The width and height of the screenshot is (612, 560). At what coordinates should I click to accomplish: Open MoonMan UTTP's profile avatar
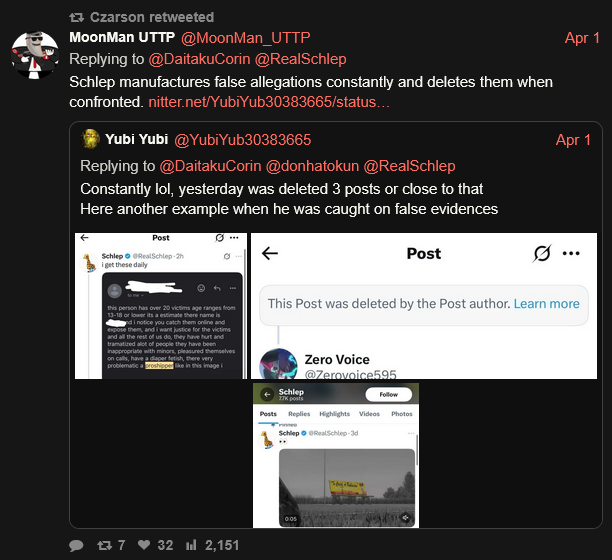[35, 55]
